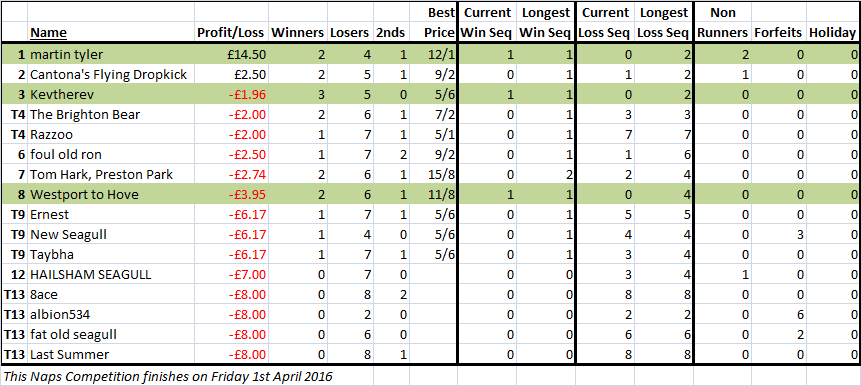This screenshot has height=386, width=861.
Task: Select the Naps Competition finishes note
Action: [x=168, y=376]
